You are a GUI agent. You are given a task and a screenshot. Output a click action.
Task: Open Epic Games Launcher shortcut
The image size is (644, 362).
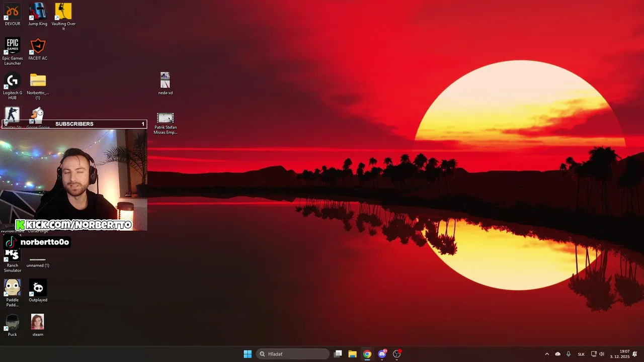(x=13, y=51)
